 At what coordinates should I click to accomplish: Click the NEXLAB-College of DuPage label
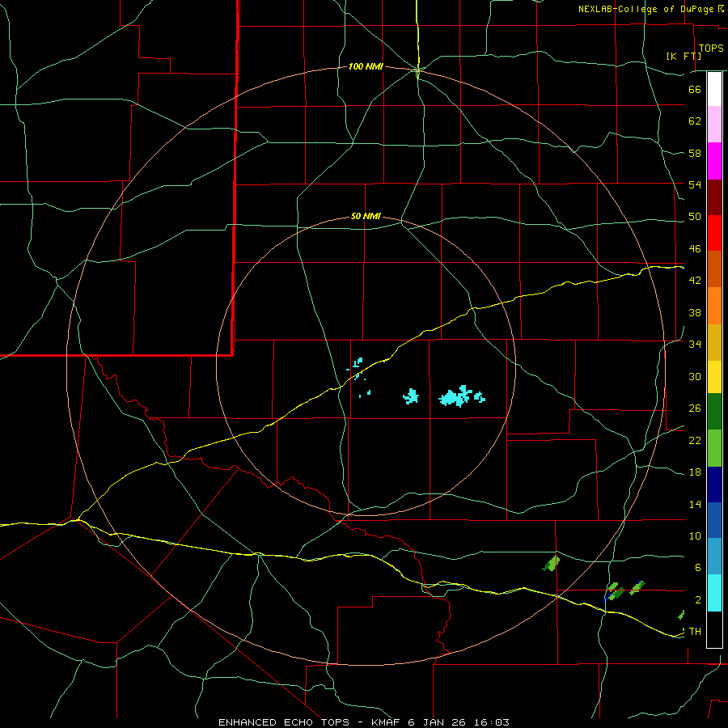645,9
